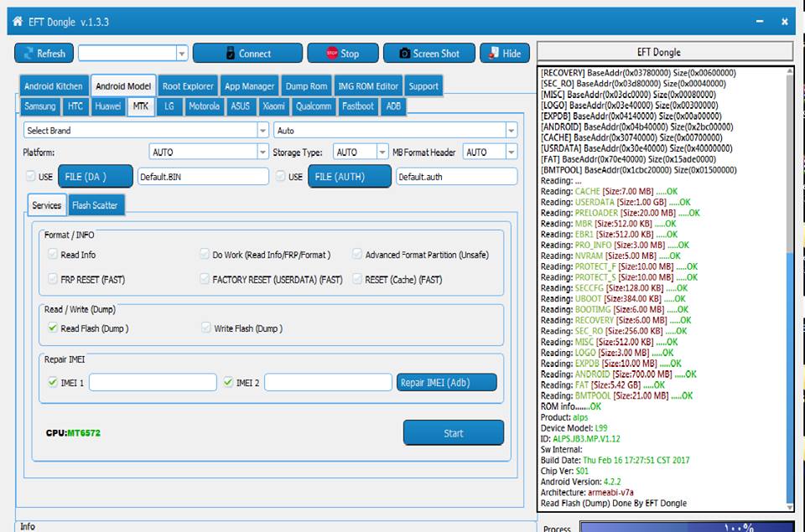Click the Default.auth file field
This screenshot has width=805, height=532.
(456, 177)
